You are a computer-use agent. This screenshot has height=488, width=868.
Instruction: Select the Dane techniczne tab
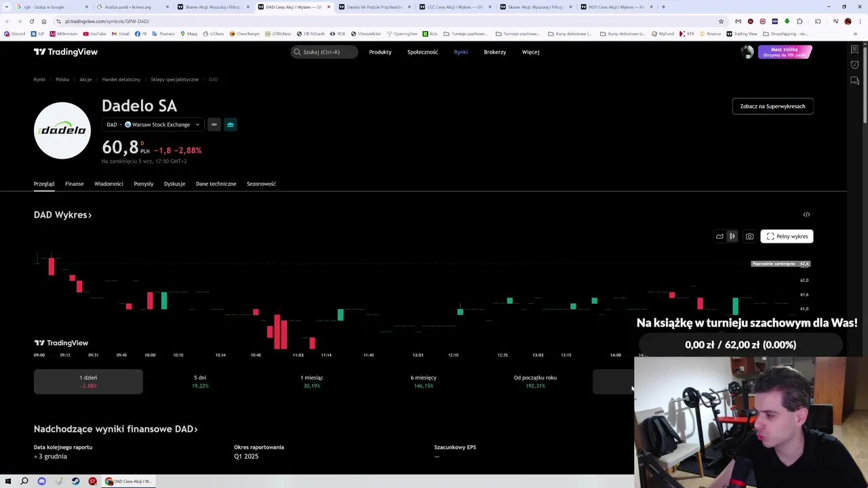216,184
